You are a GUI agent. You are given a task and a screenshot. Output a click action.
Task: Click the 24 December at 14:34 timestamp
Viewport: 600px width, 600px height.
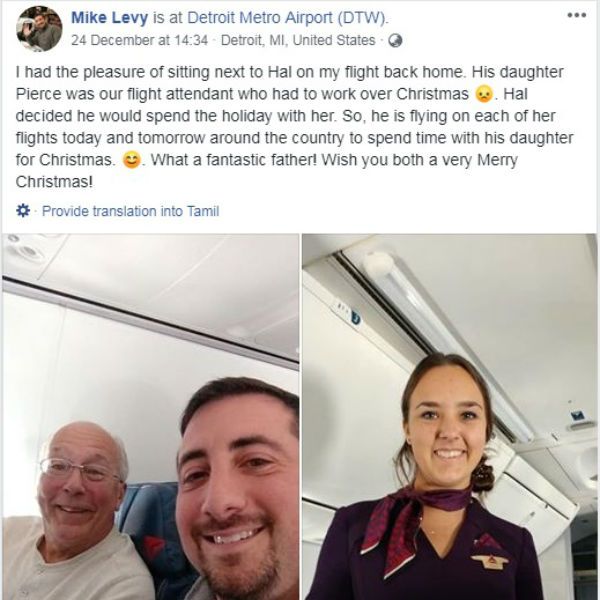pyautogui.click(x=140, y=40)
